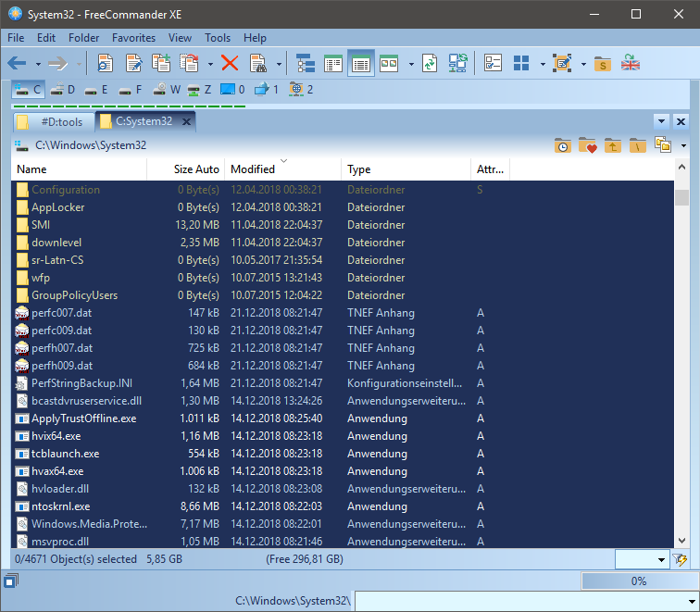Open the File menu

[x=16, y=38]
